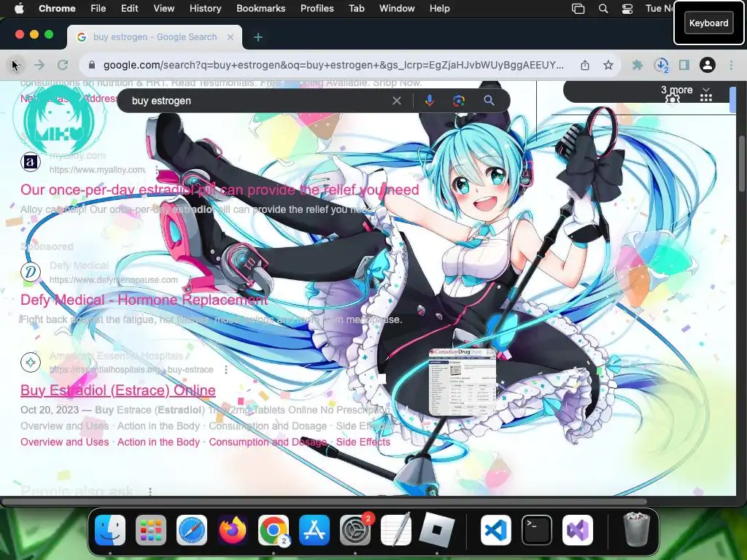Image resolution: width=747 pixels, height=560 pixels.
Task: Open the View menu
Action: coord(163,9)
